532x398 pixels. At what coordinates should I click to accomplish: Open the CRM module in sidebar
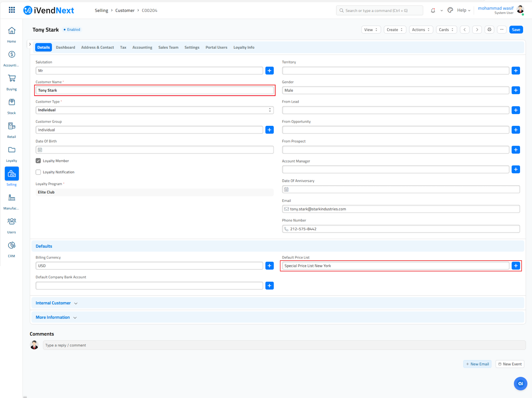click(x=12, y=249)
